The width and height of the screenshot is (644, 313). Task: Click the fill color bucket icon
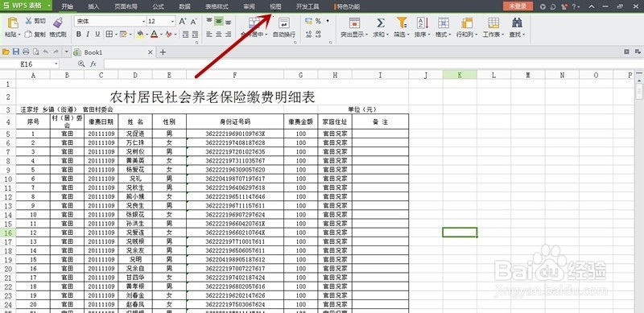[140, 35]
